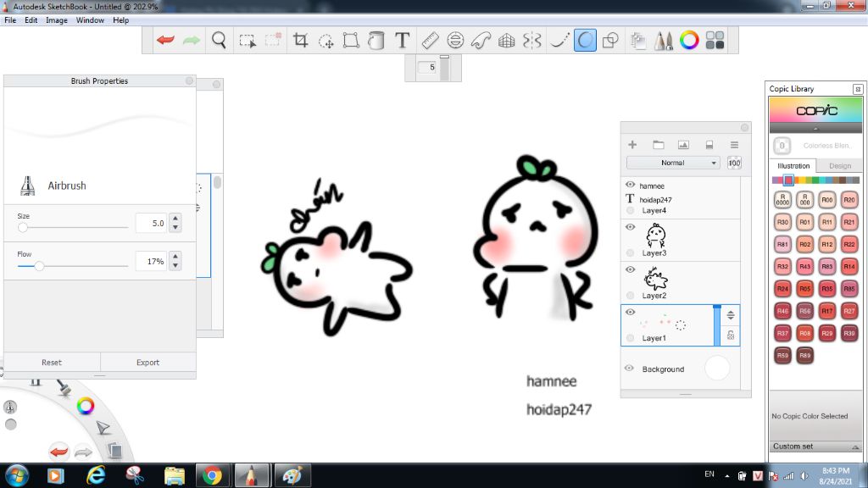The height and width of the screenshot is (488, 868).
Task: Select the Steady Stroke tool
Action: pyautogui.click(x=559, y=41)
